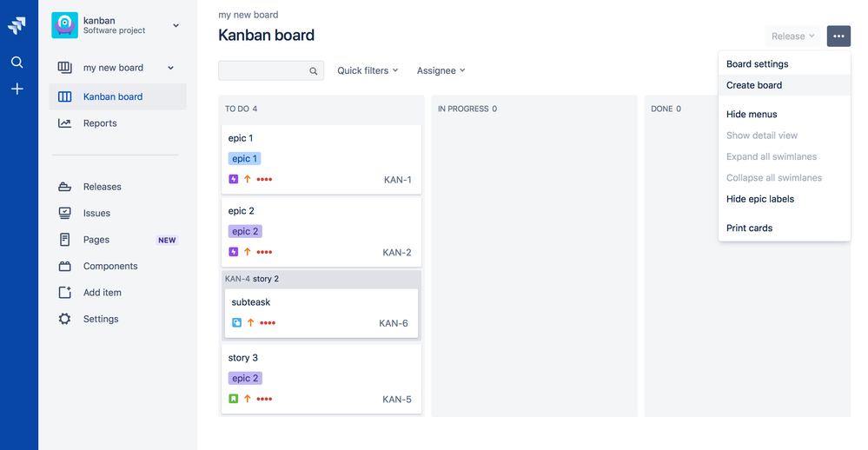The image size is (868, 450).
Task: Open the Settings gear in the sidebar
Action: [x=65, y=319]
